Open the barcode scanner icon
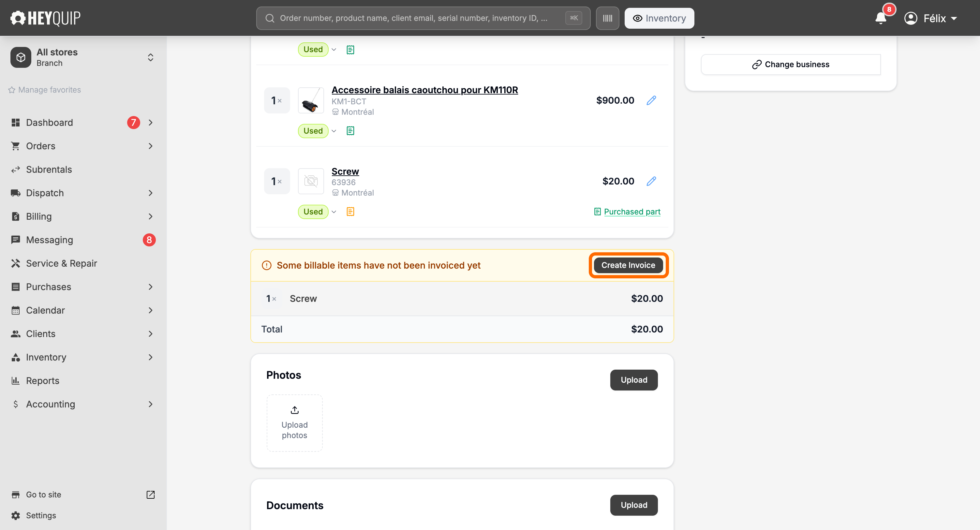980x530 pixels. (607, 18)
